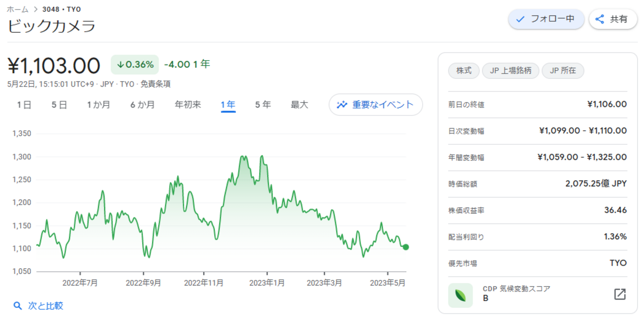Select the 6か月 time range tab

point(142,105)
